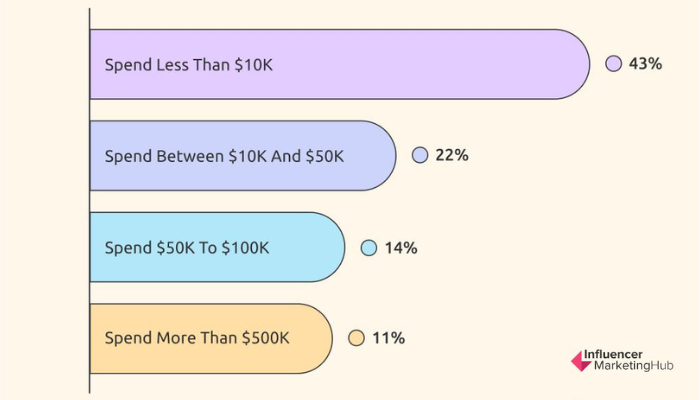Screen dimensions: 700x400
Task: Select the Spend More Than $500K bar
Action: point(211,338)
